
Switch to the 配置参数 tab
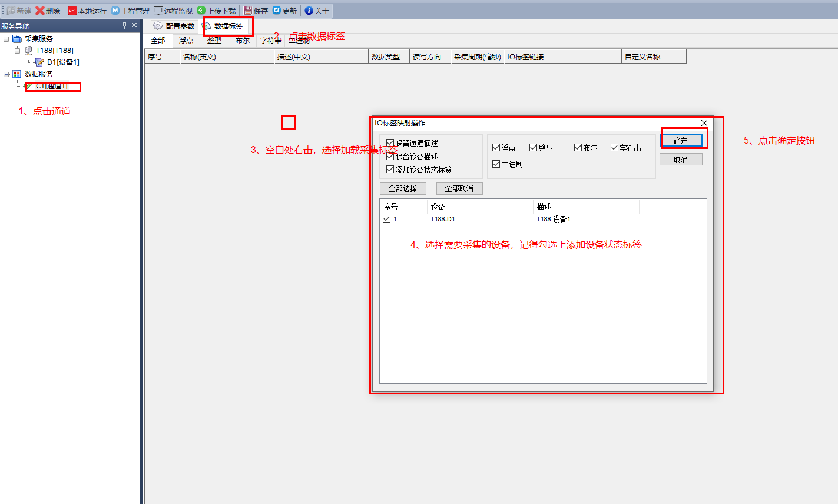tap(174, 26)
